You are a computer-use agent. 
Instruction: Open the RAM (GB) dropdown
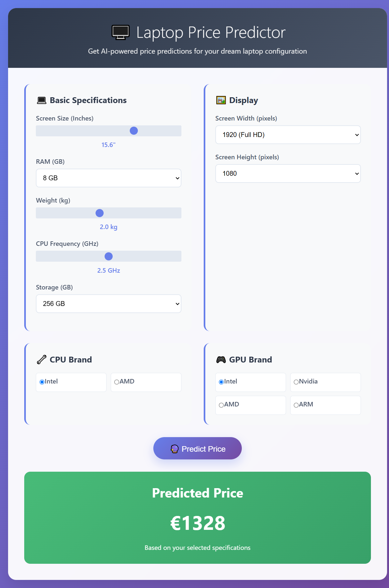coord(108,178)
